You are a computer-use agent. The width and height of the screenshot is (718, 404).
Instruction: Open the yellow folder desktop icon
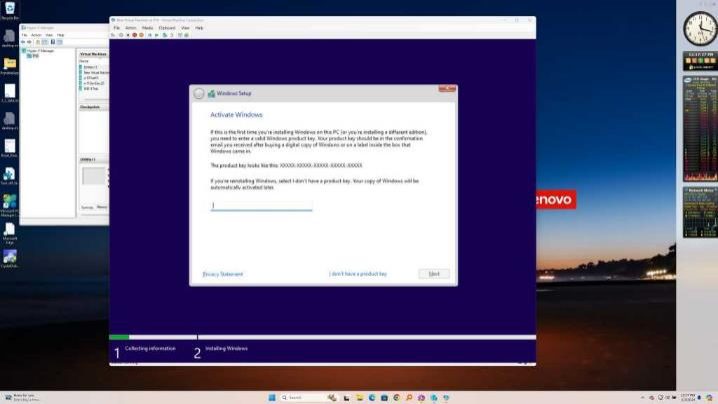click(10, 66)
